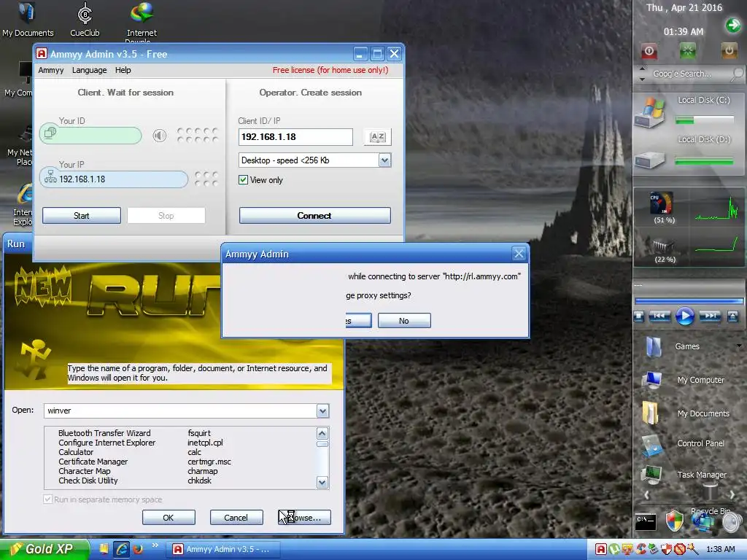Select Bluetooth Transfer Wizard in Run list
Image resolution: width=747 pixels, height=560 pixels.
click(104, 433)
